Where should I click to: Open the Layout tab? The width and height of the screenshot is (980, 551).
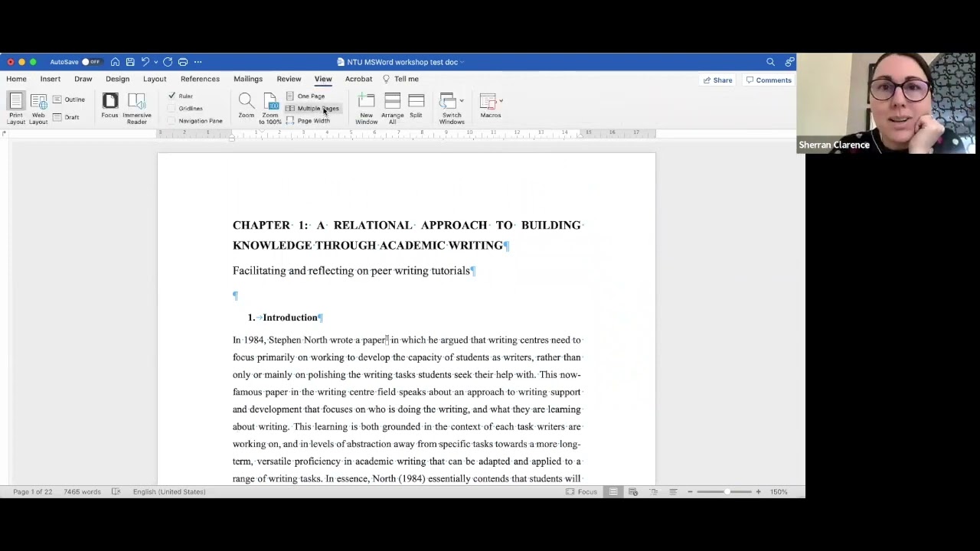(154, 79)
